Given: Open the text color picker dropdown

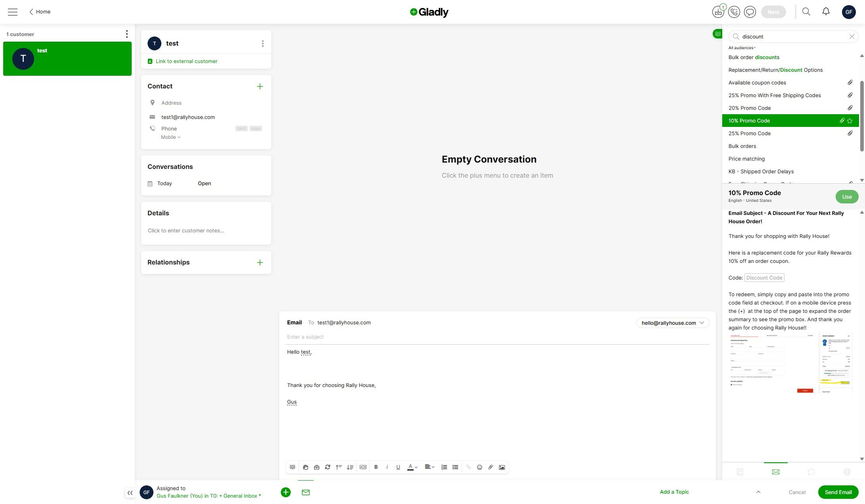Looking at the screenshot, I should click(x=412, y=467).
